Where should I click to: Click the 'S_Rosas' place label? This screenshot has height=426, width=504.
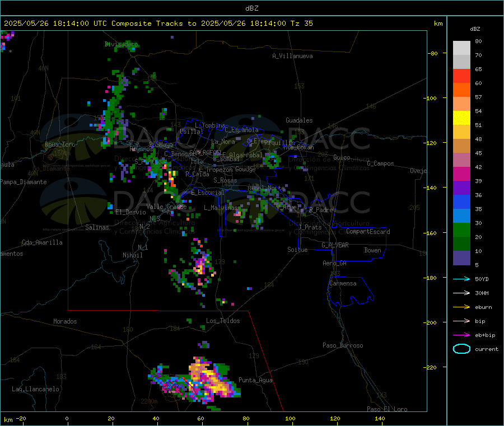pos(225,180)
